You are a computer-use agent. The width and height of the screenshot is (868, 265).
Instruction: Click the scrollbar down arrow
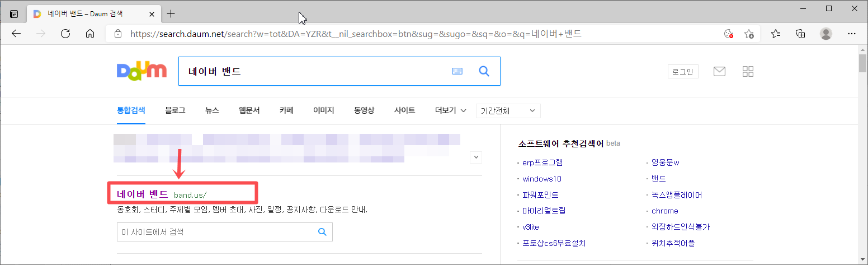[x=862, y=261]
